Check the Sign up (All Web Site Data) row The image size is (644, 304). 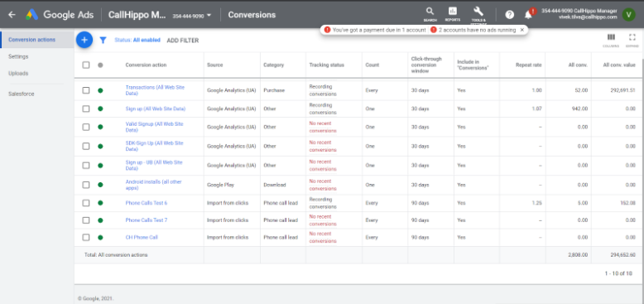(x=86, y=109)
